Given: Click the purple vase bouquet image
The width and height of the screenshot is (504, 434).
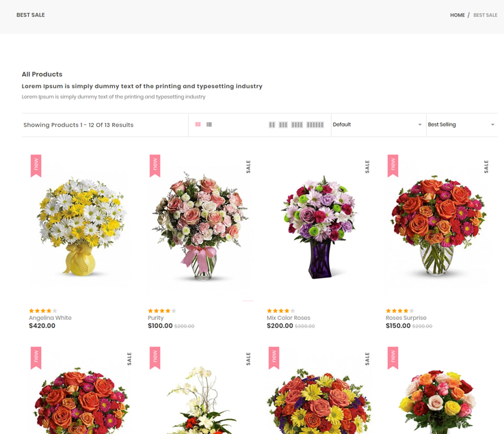Looking at the screenshot, I should [319, 226].
